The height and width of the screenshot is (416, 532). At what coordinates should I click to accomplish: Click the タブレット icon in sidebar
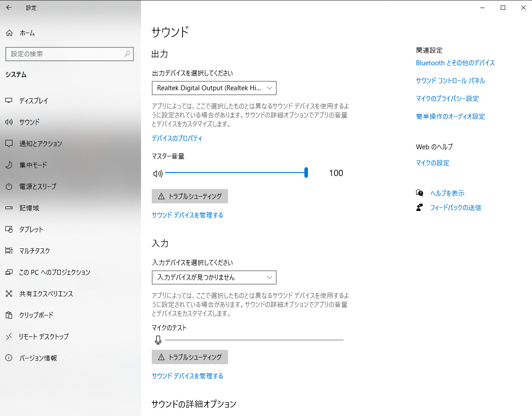coord(10,229)
